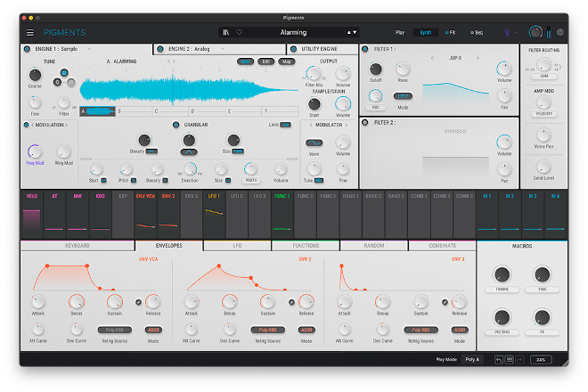The width and height of the screenshot is (588, 392).
Task: Switch to the Play view
Action: pos(400,33)
